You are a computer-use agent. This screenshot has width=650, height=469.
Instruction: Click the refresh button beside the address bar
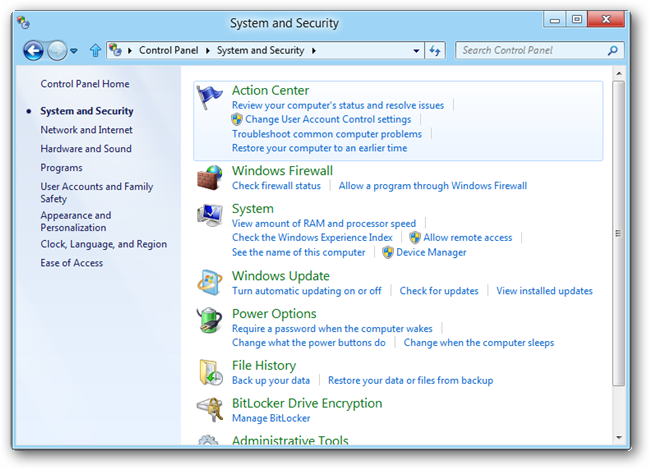tap(435, 51)
